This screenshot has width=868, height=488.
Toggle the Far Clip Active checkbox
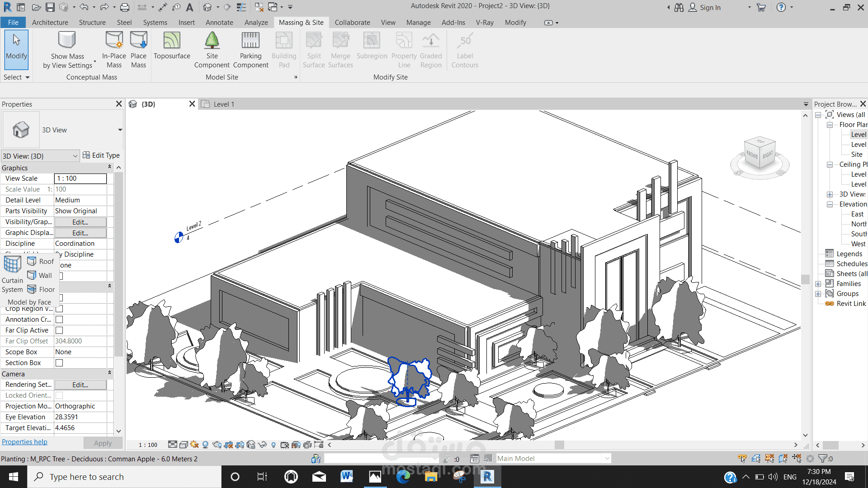pos(59,330)
